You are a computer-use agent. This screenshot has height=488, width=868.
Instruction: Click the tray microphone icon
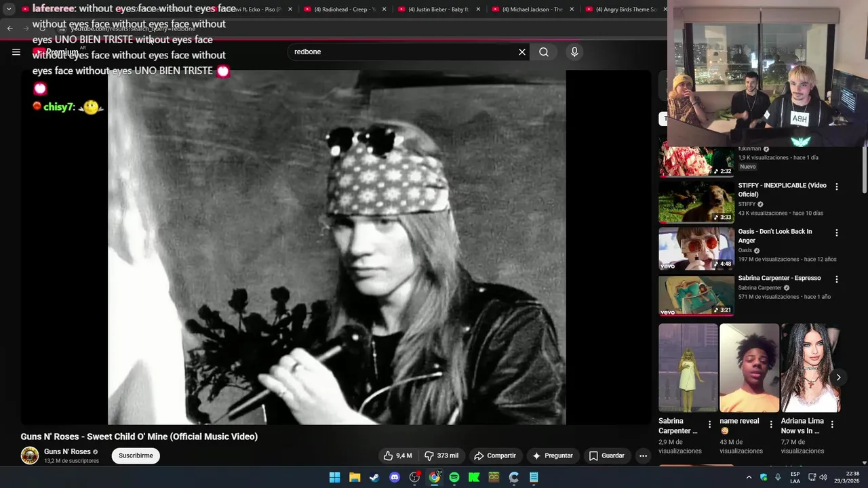click(778, 477)
